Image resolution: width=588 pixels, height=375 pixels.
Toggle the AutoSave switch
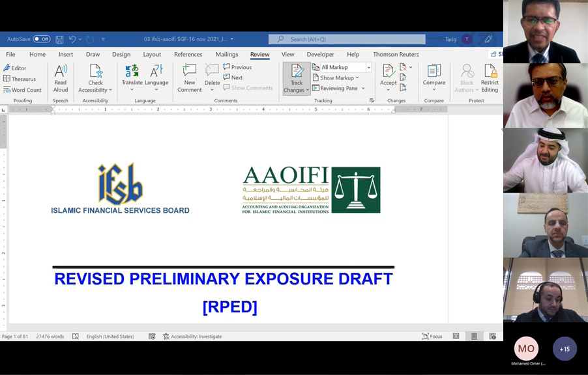point(42,39)
